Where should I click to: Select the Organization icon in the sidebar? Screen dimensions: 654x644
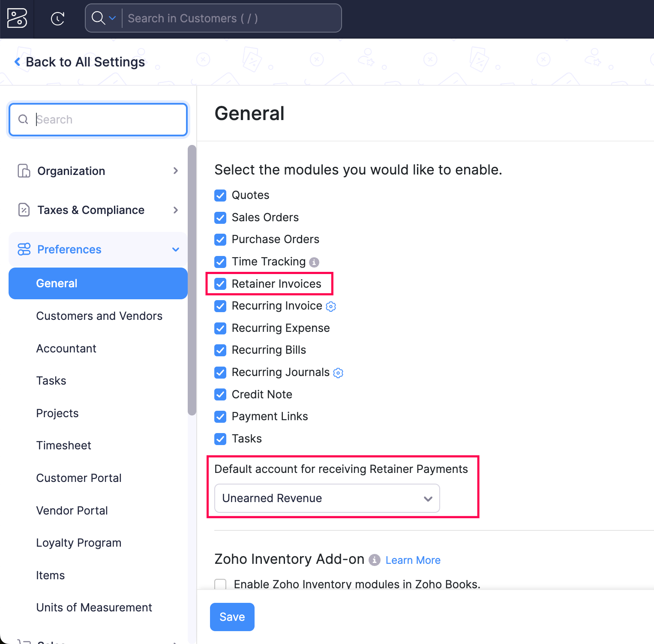click(x=24, y=171)
